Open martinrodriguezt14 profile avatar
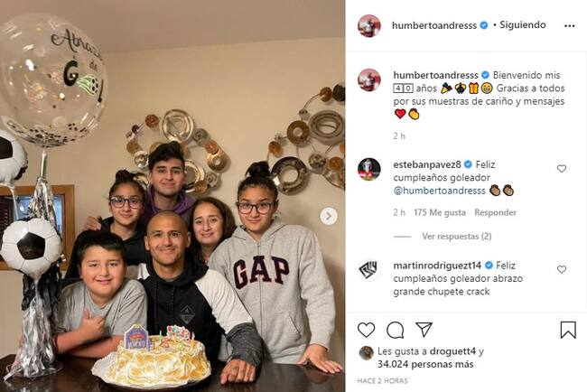 [x=369, y=270]
